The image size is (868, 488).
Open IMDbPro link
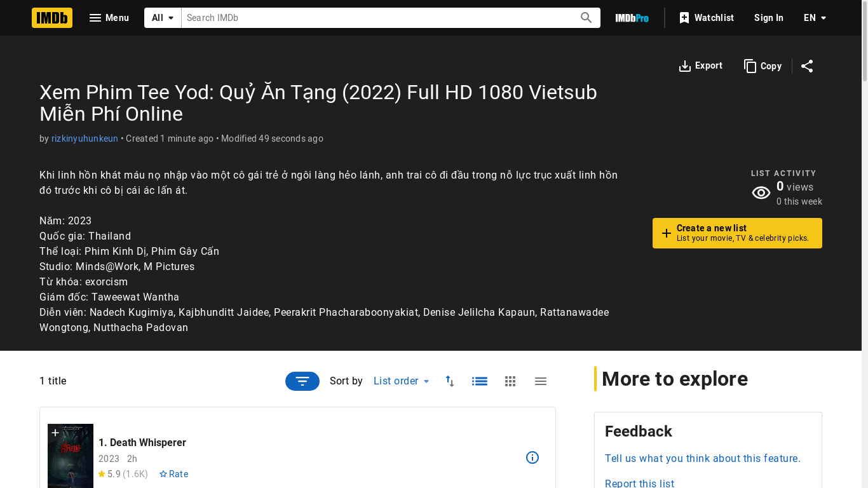point(632,18)
